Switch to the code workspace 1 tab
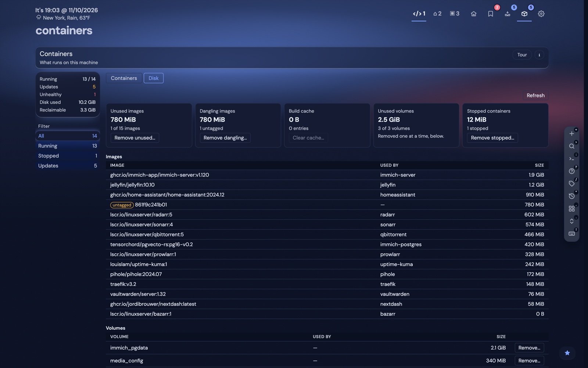 click(x=419, y=14)
